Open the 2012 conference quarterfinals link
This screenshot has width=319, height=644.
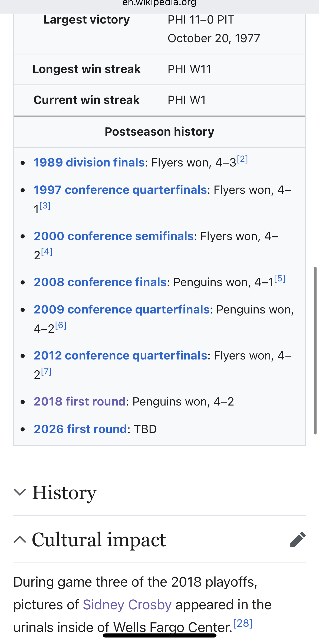point(121,355)
